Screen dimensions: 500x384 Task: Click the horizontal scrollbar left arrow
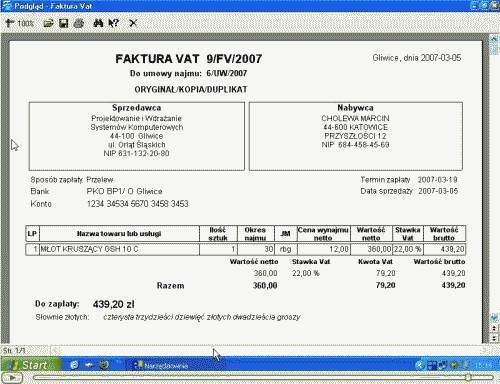click(55, 350)
